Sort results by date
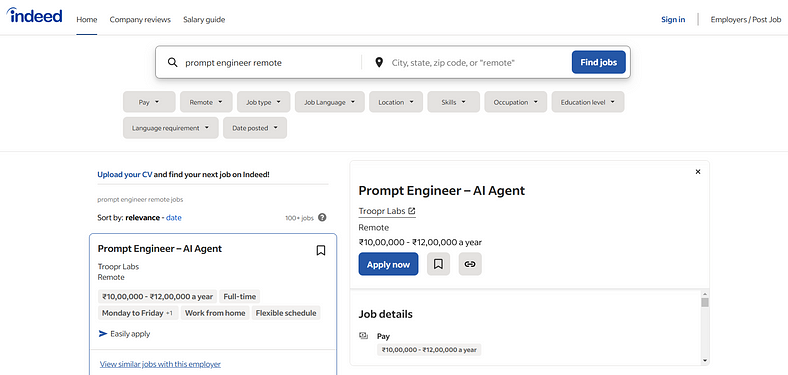 174,218
